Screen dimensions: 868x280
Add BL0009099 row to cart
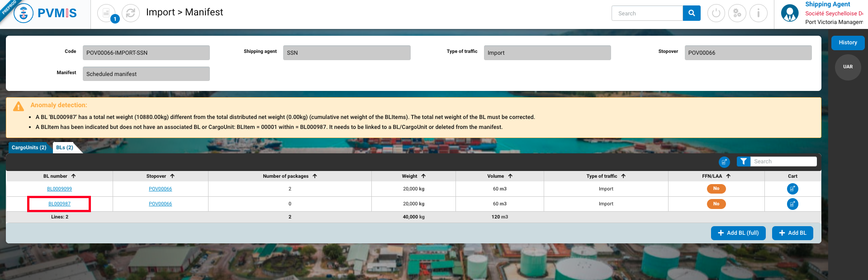point(792,189)
